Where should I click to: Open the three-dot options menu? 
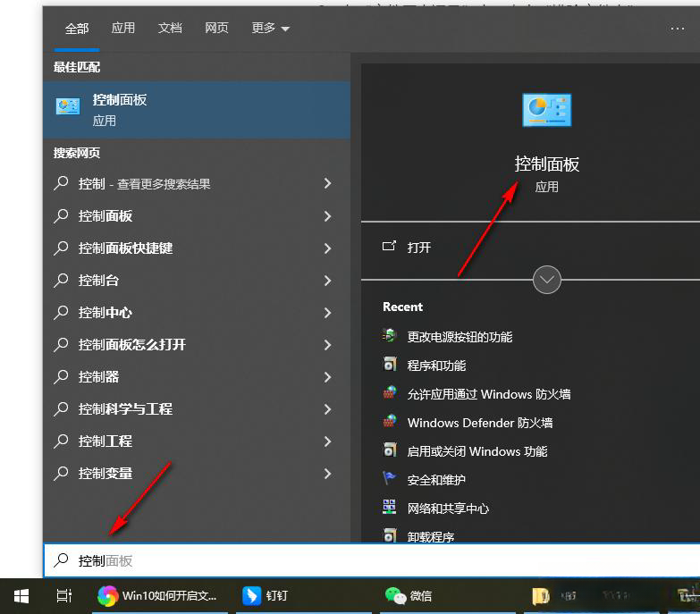pyautogui.click(x=678, y=29)
